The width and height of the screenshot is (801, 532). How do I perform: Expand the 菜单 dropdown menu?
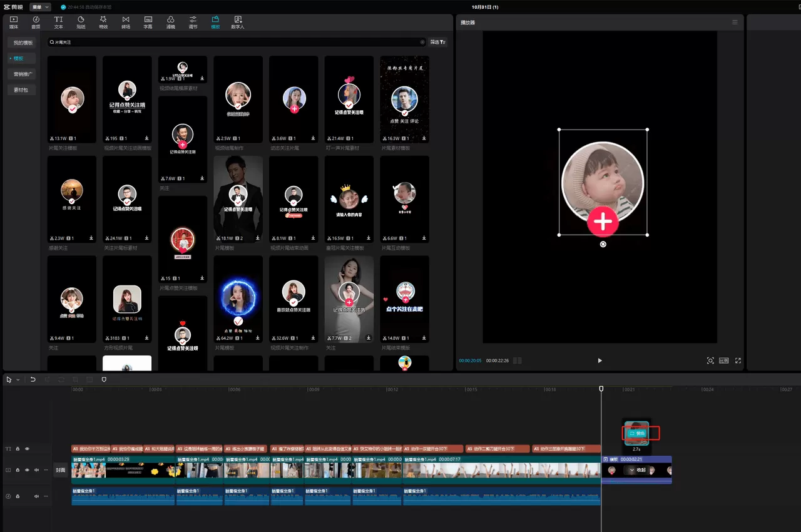coord(40,7)
